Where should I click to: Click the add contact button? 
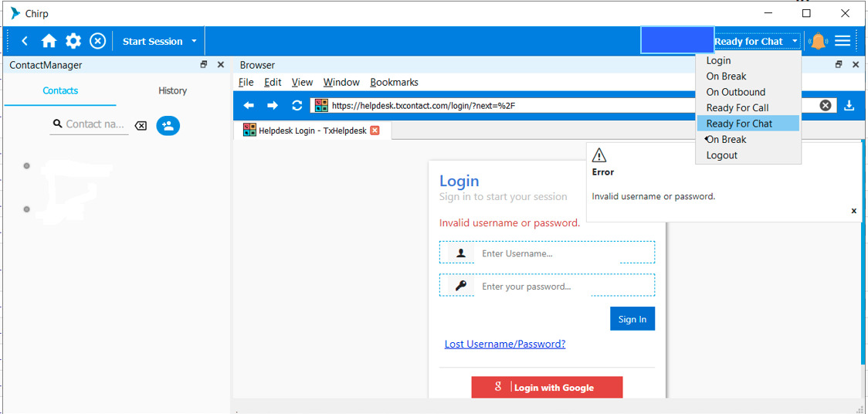tap(168, 126)
